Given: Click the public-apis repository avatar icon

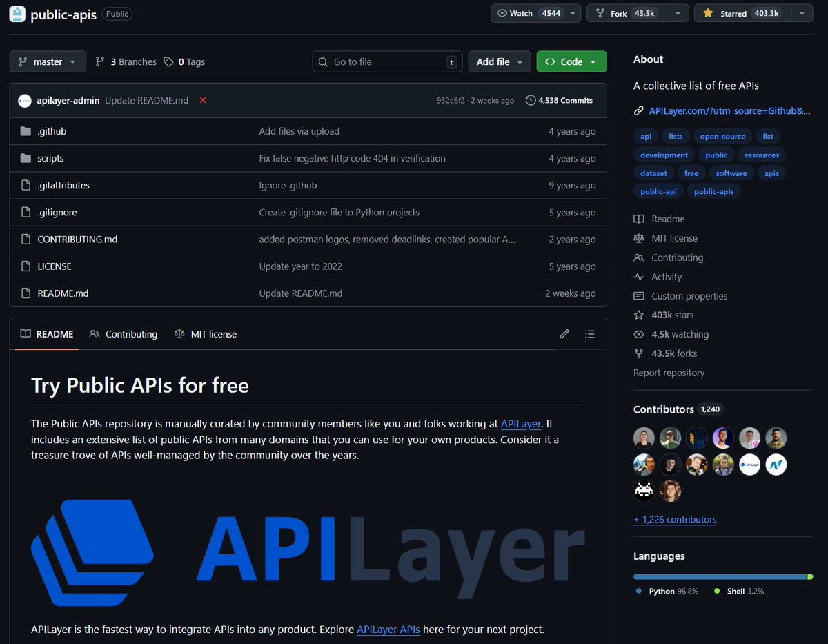Looking at the screenshot, I should point(18,14).
